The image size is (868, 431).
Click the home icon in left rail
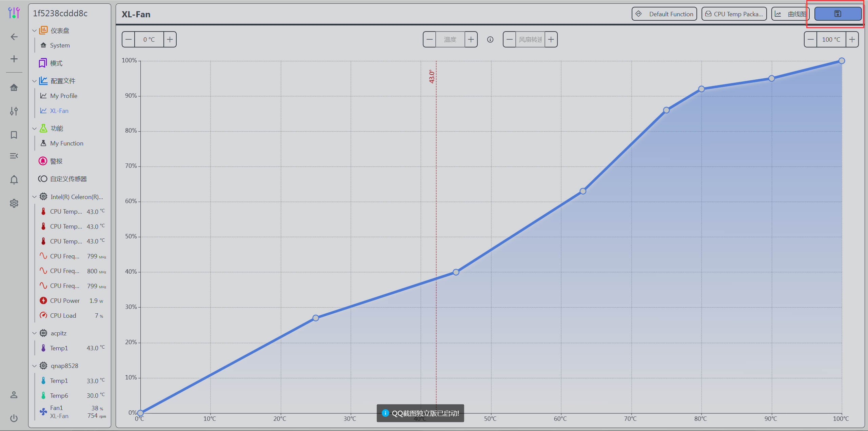pyautogui.click(x=14, y=88)
